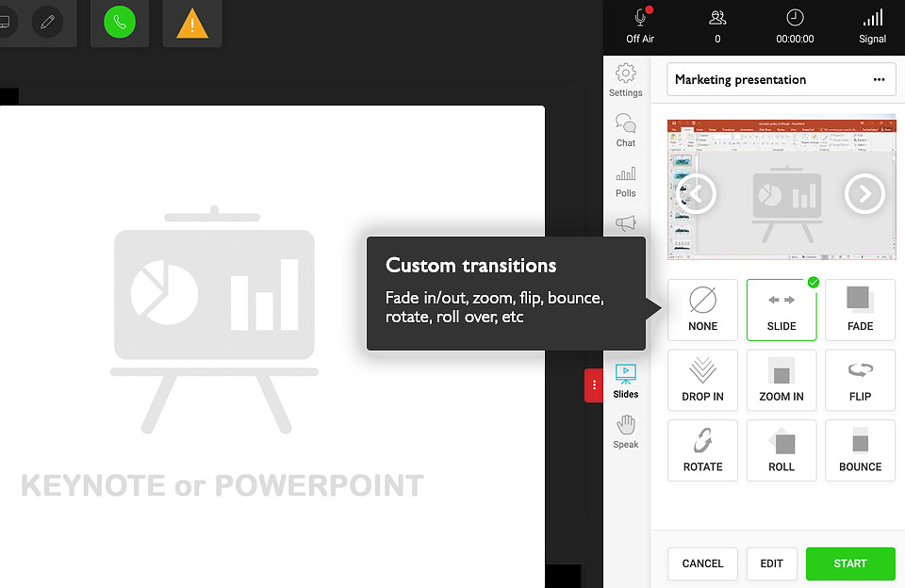Click the yellow warning triangle icon
This screenshot has width=905, height=588.
pos(192,23)
